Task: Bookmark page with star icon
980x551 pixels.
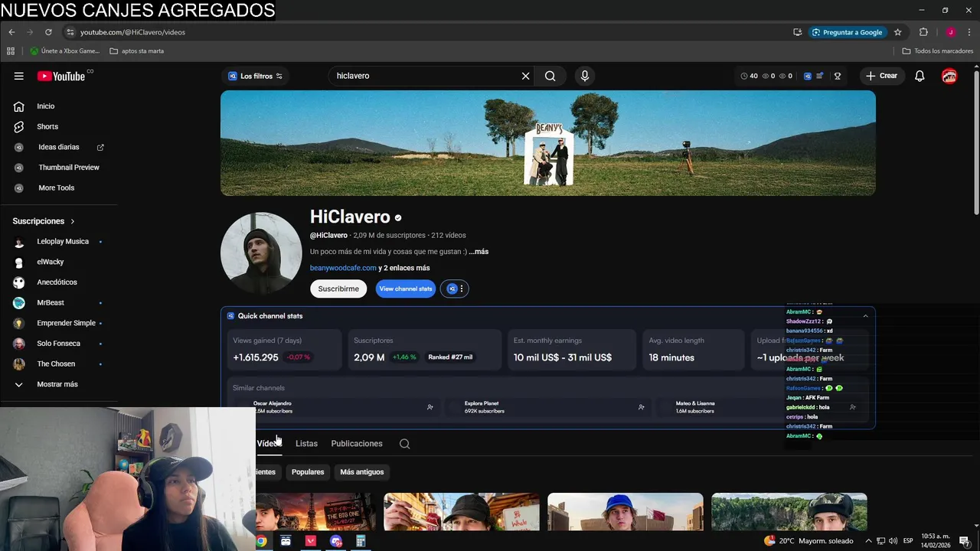Action: tap(898, 32)
